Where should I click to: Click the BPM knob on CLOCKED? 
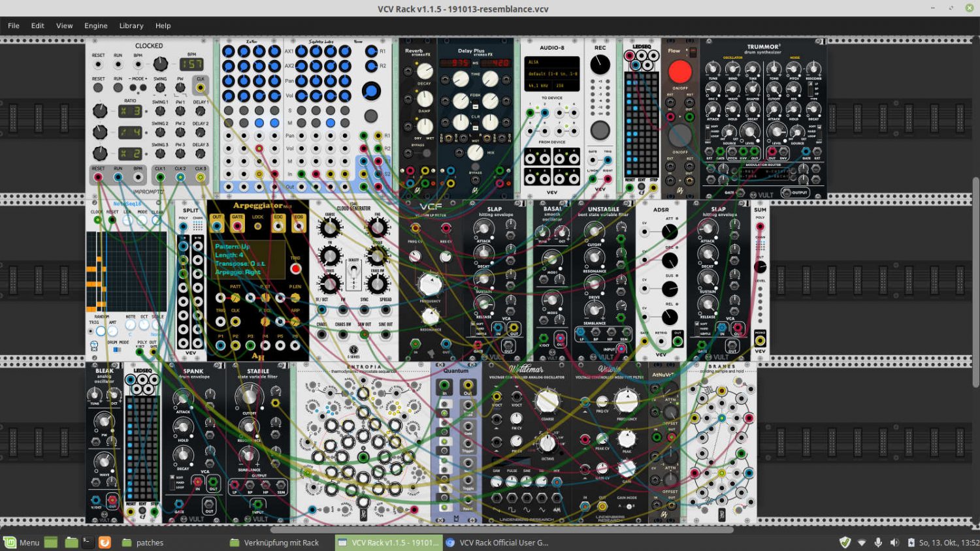point(160,64)
